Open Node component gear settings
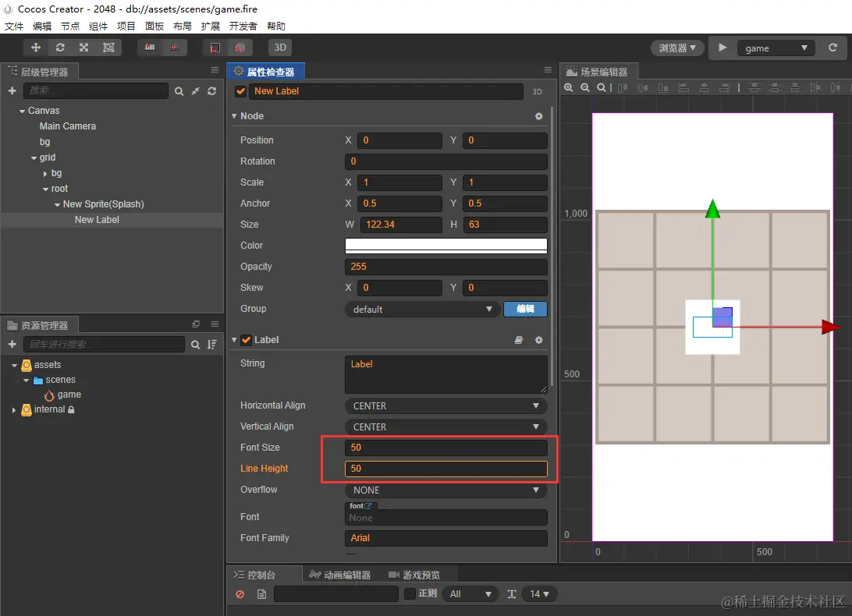Image resolution: width=852 pixels, height=616 pixels. click(538, 116)
